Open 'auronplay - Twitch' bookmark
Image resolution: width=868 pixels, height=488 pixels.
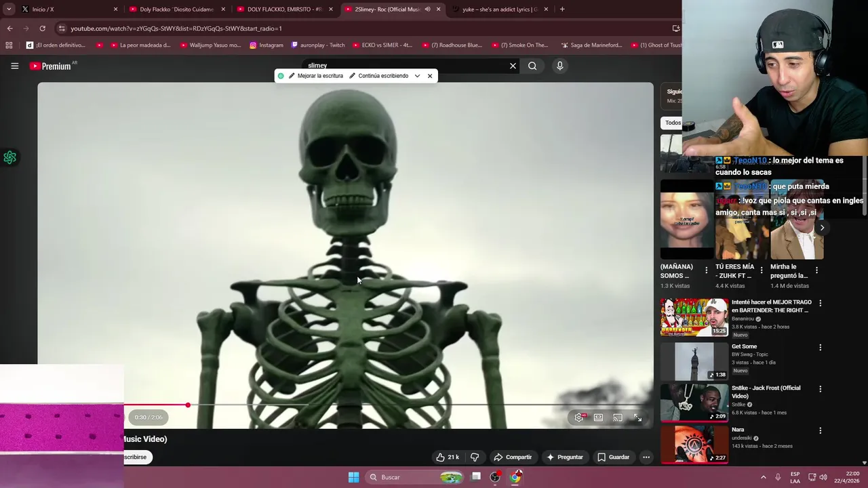pos(317,45)
